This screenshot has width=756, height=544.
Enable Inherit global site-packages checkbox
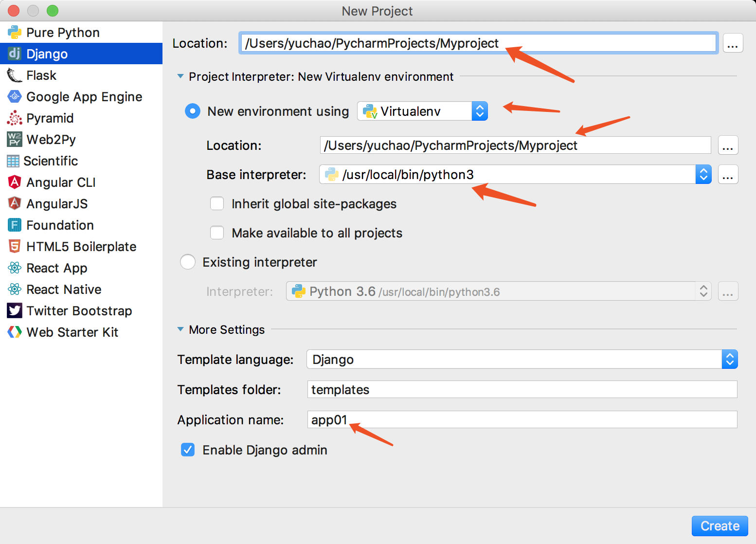(217, 204)
